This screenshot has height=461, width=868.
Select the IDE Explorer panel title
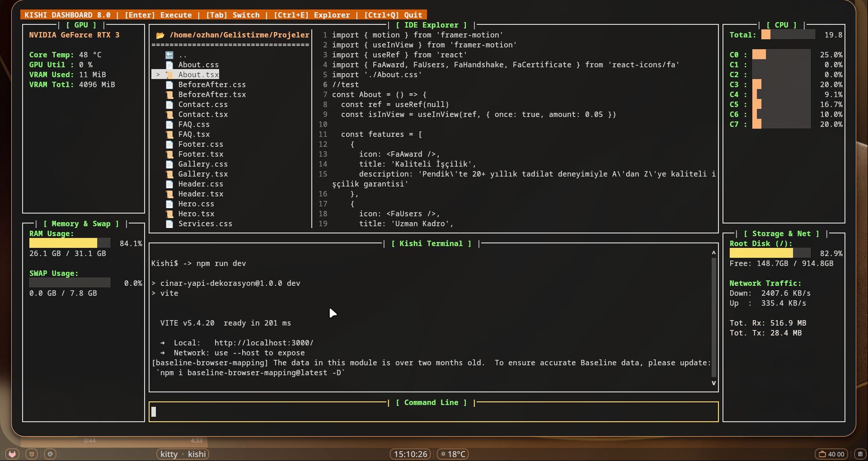[x=432, y=25]
